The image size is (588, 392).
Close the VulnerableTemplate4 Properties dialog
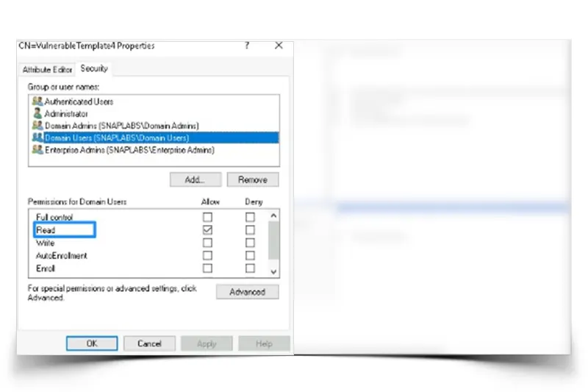tap(279, 46)
